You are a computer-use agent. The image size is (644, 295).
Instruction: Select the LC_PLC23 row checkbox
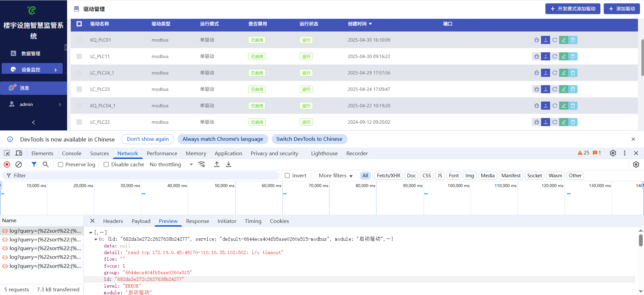point(79,89)
